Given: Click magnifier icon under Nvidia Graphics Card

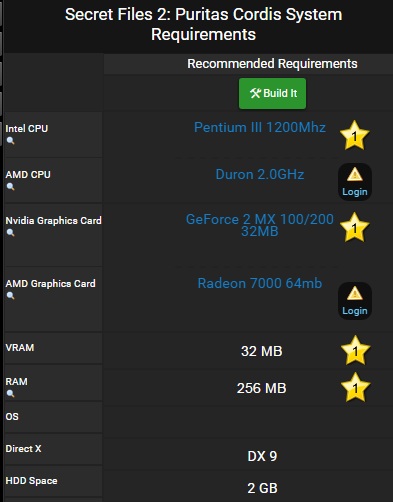Looking at the screenshot, I should coord(11,233).
